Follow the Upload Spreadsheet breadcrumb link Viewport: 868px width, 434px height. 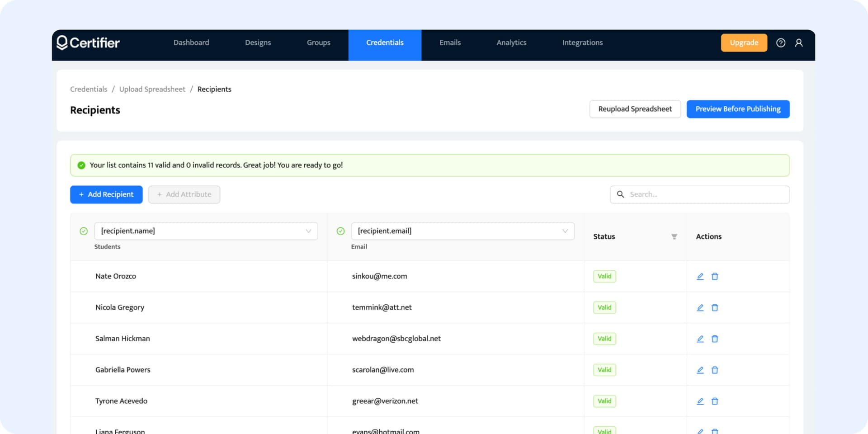coord(152,89)
